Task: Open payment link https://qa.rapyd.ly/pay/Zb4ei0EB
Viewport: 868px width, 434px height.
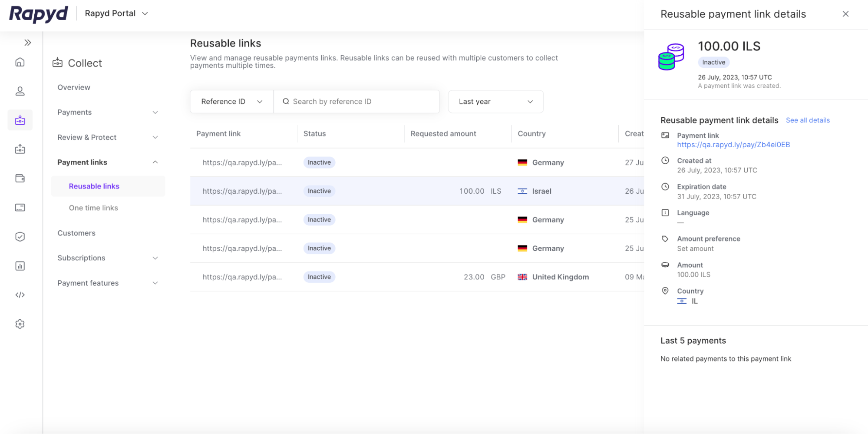Action: (733, 145)
